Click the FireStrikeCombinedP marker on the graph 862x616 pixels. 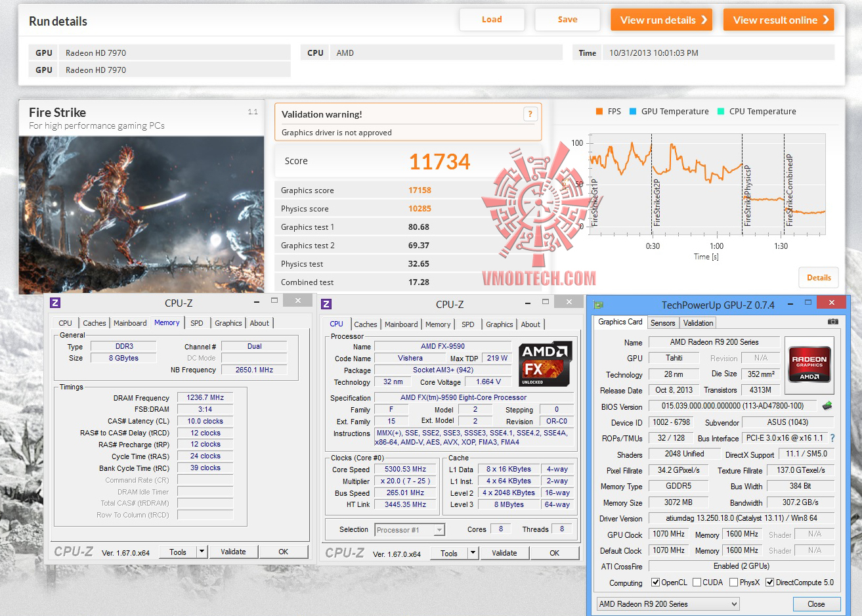coord(790,190)
